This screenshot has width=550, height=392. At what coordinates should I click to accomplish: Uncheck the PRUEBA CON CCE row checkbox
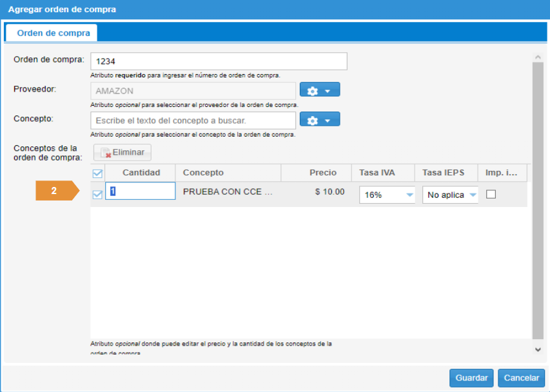click(x=97, y=195)
